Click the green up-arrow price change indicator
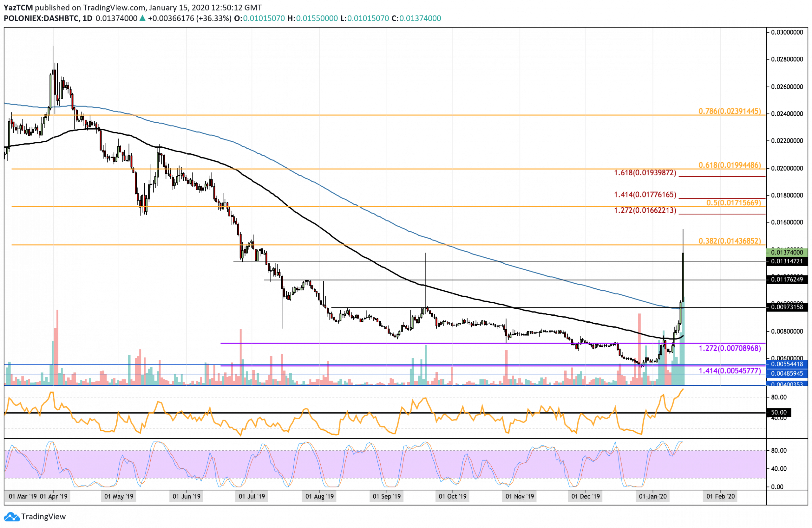Screen dimensions: 812x528 tap(143, 18)
